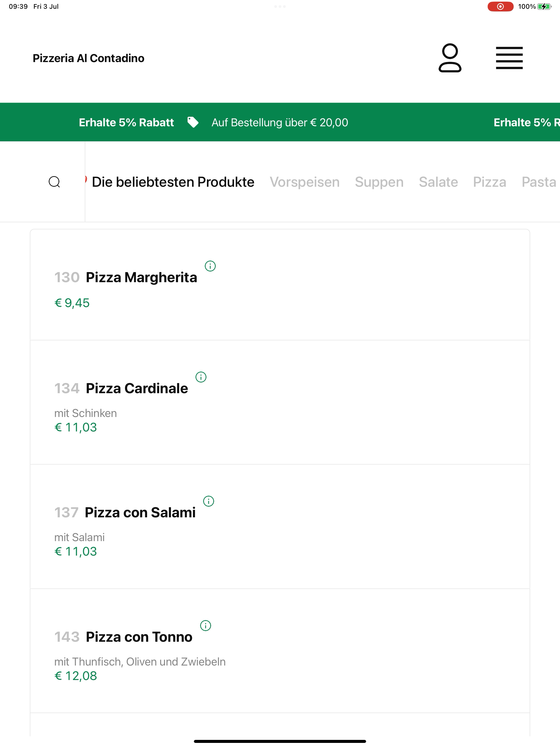This screenshot has width=560, height=747.
Task: Click item number 137
Action: pos(66,513)
